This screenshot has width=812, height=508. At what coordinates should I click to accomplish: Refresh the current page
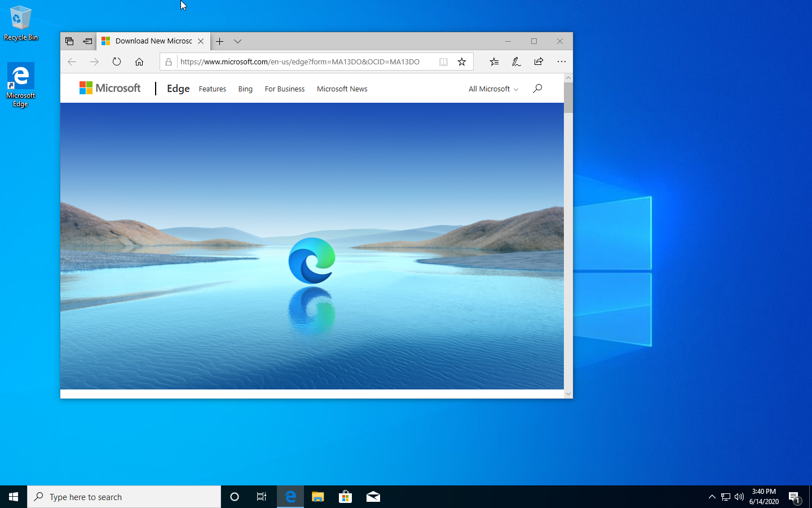(x=117, y=62)
